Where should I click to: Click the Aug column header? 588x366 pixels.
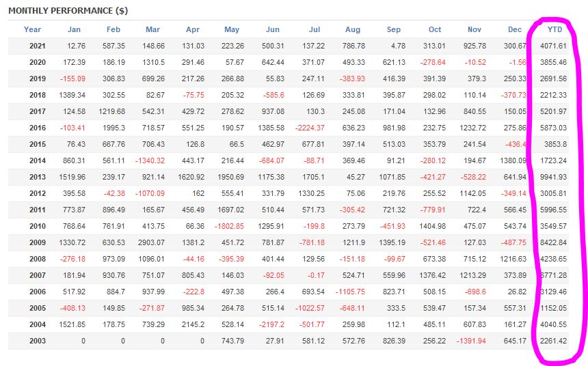[353, 29]
